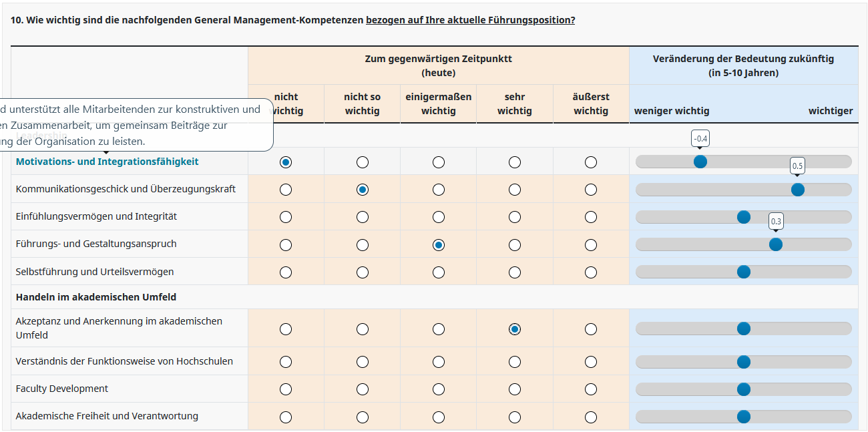Choose 'sehr wichtig' for Einfühlungsvermögen und Integrität
The image size is (868, 432).
[x=515, y=217]
